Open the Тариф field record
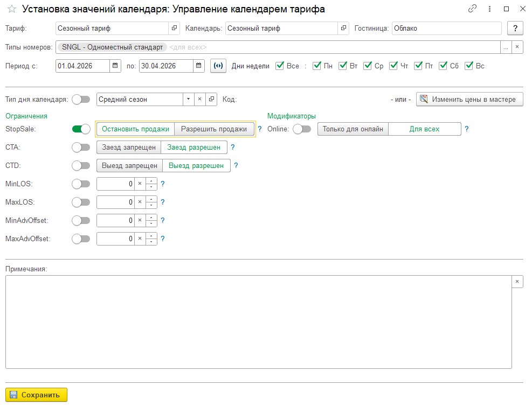The image size is (532, 406). point(174,28)
